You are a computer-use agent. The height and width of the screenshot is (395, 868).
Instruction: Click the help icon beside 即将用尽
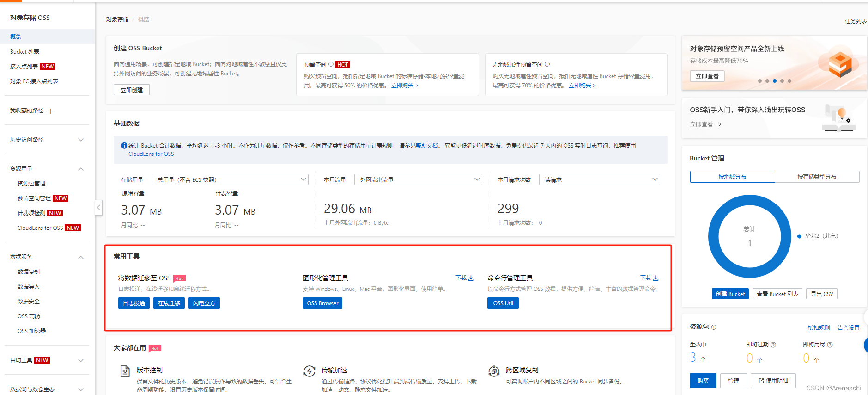(830, 345)
